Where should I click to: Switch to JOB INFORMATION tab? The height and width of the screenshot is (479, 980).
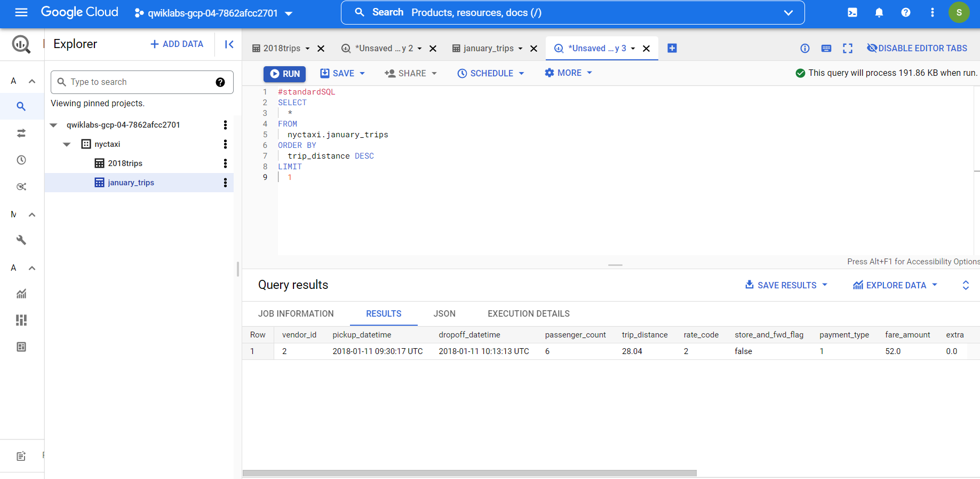coord(296,313)
